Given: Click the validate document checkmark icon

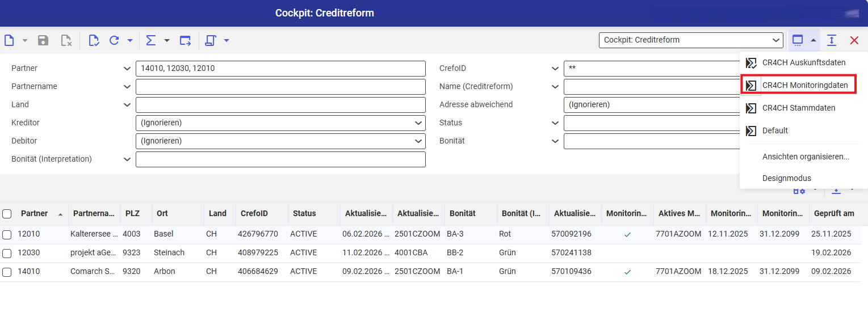Looking at the screenshot, I should pos(94,40).
